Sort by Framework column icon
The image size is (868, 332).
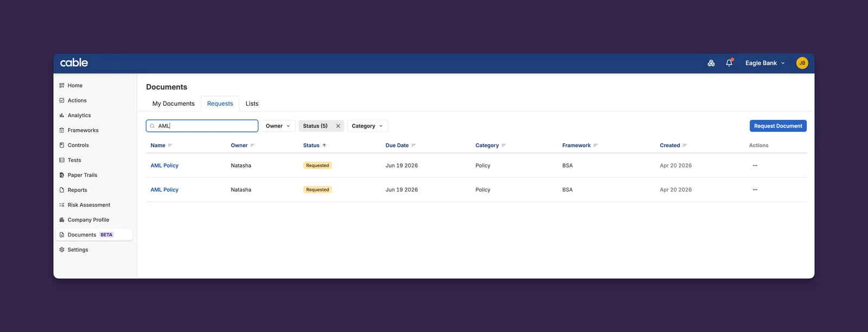[x=596, y=145]
